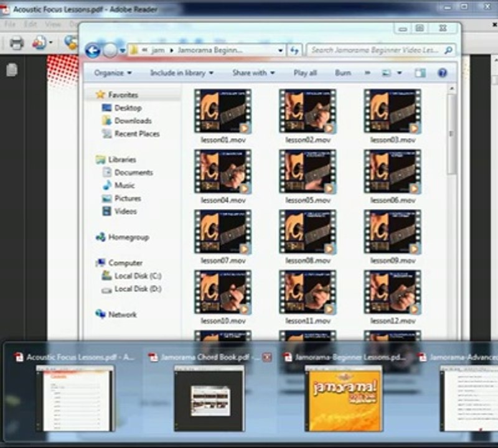The width and height of the screenshot is (498, 448).
Task: Select the lesson05.mov video thumbnail
Action: [308, 172]
